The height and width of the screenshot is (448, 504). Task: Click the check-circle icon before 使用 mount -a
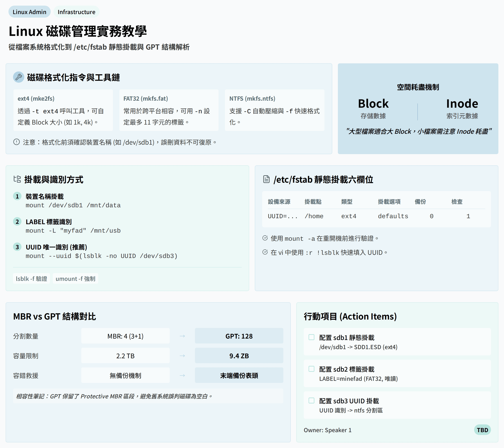pyautogui.click(x=265, y=238)
